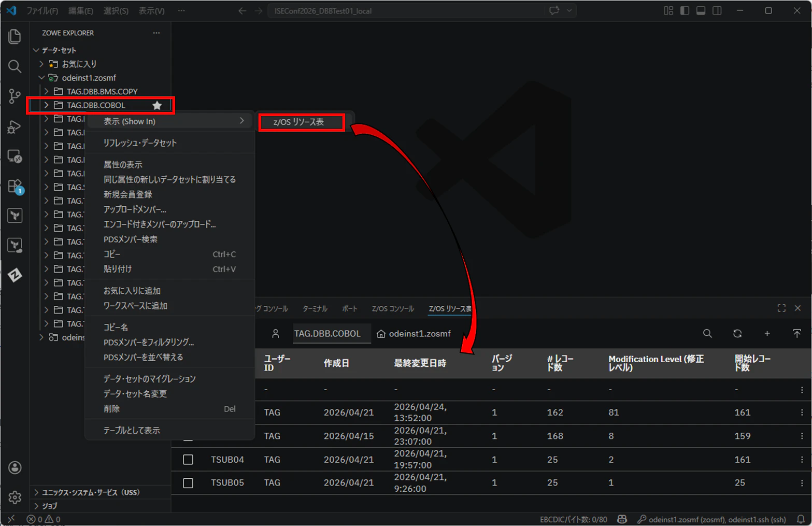Viewport: 812px width, 526px height.
Task: Click the favorite star on TAG.DBB.COBOL
Action: point(157,105)
